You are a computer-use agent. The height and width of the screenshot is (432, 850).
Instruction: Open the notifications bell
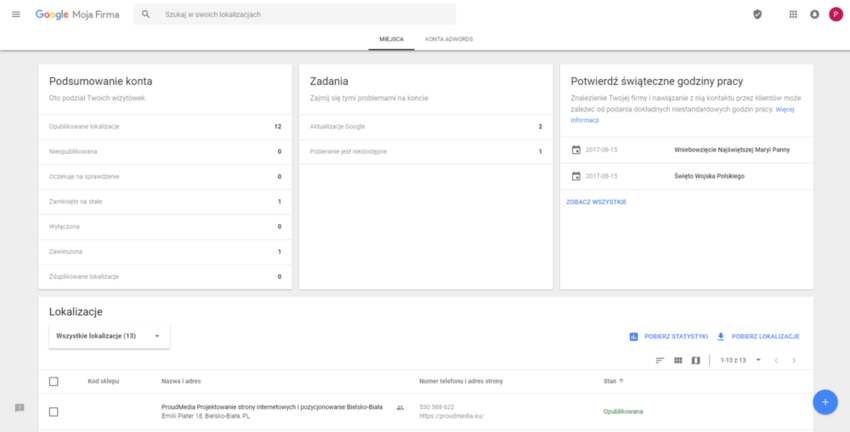814,14
